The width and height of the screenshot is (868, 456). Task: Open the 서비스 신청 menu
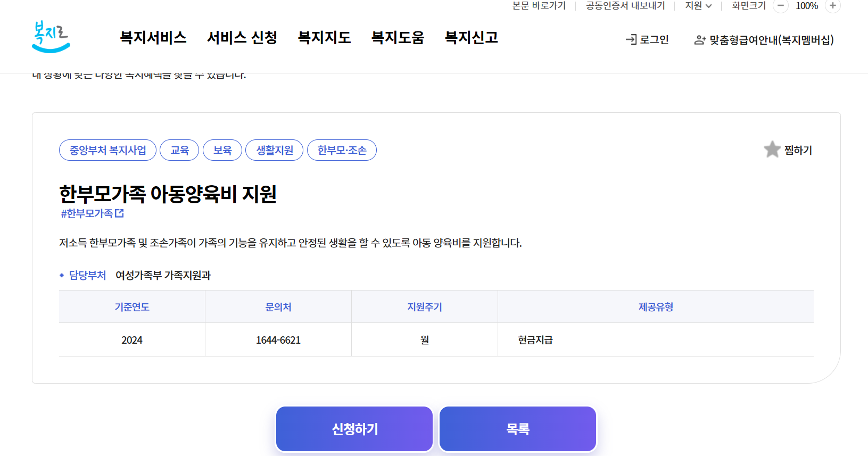(242, 37)
